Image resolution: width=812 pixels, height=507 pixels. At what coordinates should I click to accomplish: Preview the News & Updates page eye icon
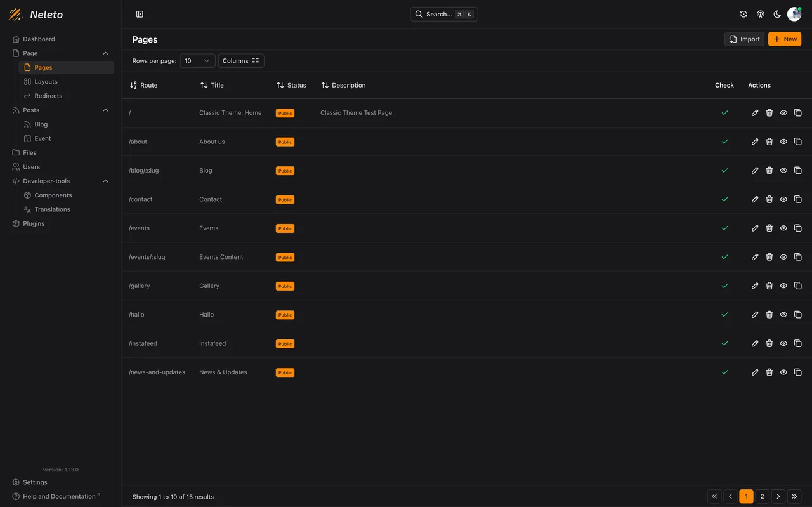point(783,372)
